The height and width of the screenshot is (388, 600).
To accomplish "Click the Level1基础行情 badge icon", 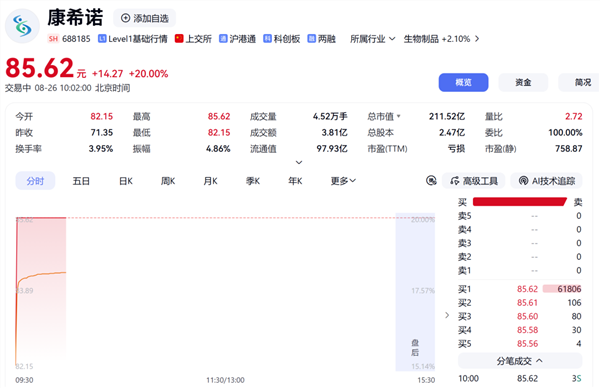I will 102,39.
